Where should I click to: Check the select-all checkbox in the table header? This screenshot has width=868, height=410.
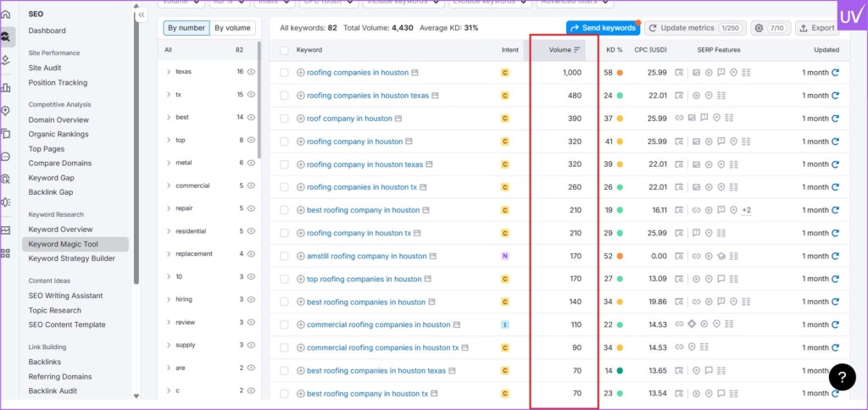click(x=284, y=50)
